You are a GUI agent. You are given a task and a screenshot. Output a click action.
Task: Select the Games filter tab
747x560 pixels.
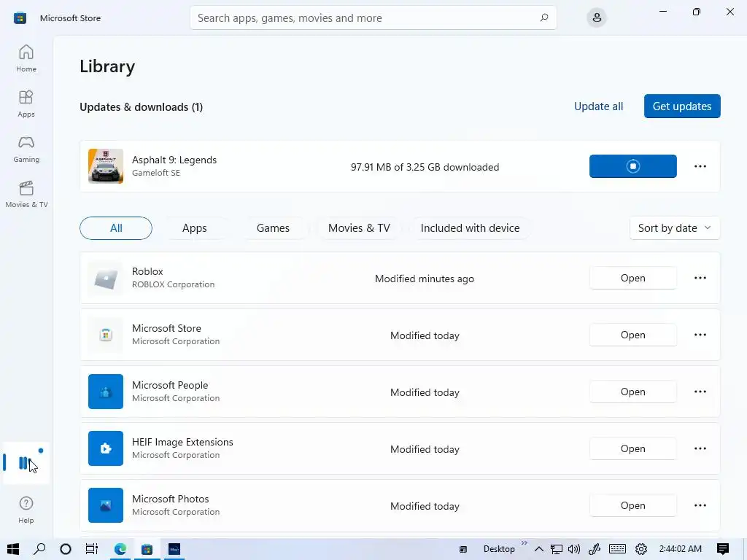[x=273, y=228]
